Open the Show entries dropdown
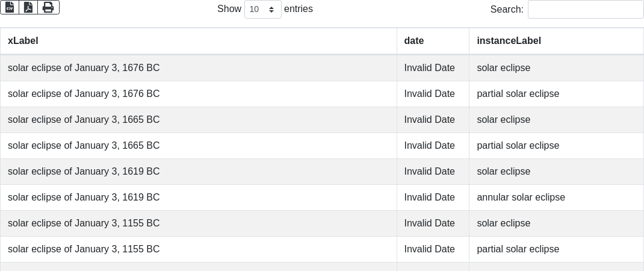The height and width of the screenshot is (271, 644). click(x=262, y=10)
